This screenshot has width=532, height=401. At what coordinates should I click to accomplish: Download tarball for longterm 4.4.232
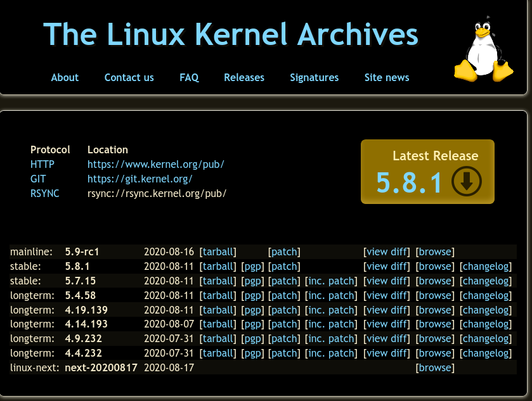pos(218,353)
